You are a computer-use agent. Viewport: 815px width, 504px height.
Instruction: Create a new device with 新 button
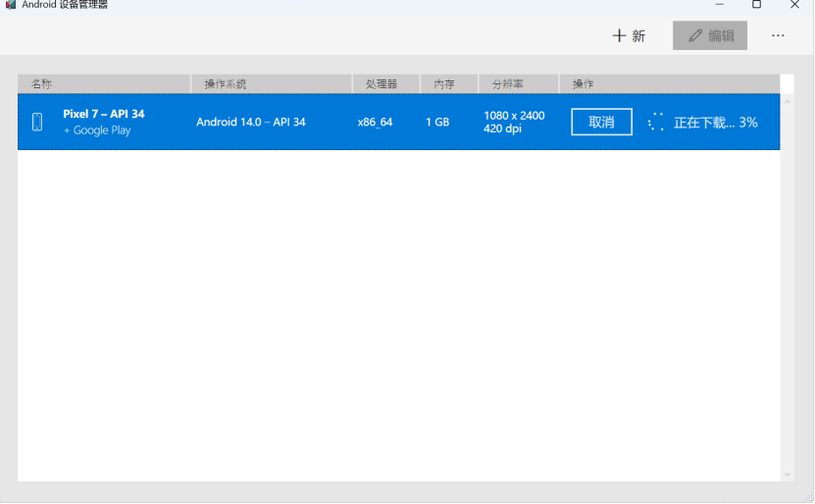[x=629, y=35]
